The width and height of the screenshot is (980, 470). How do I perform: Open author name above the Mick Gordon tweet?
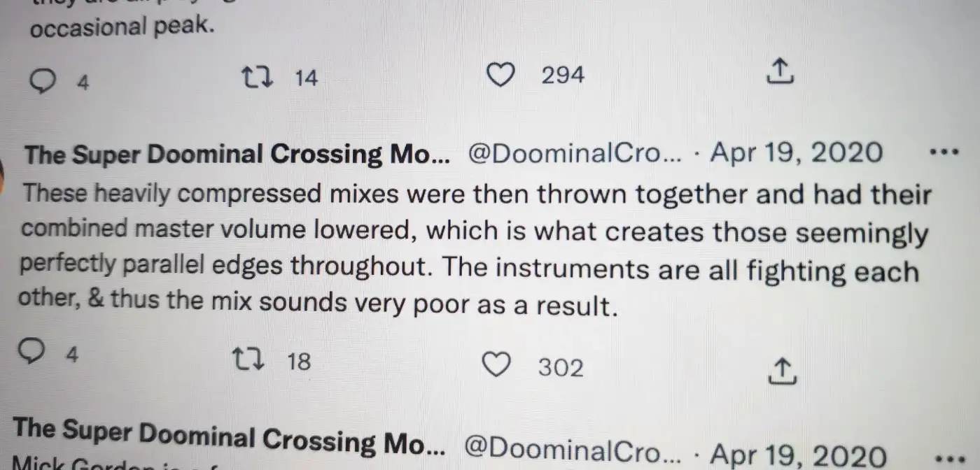(x=228, y=437)
